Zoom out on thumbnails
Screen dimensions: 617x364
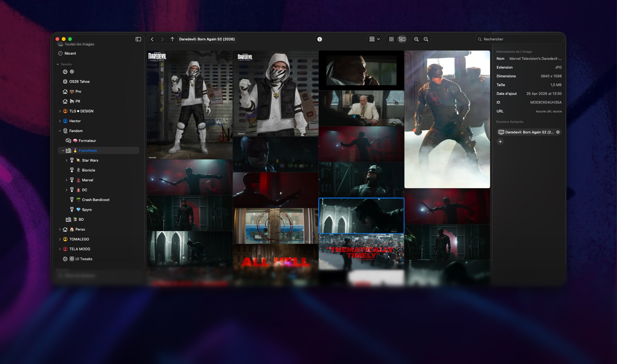426,39
